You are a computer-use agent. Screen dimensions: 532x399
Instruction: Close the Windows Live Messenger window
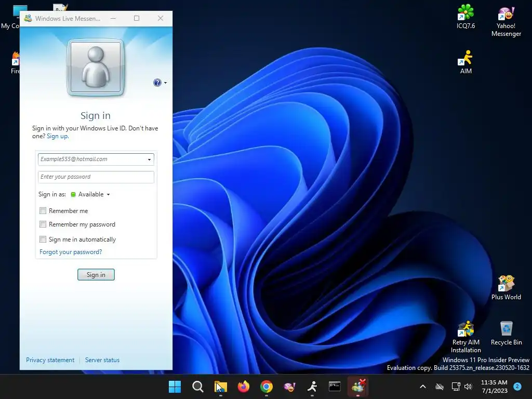pos(161,18)
